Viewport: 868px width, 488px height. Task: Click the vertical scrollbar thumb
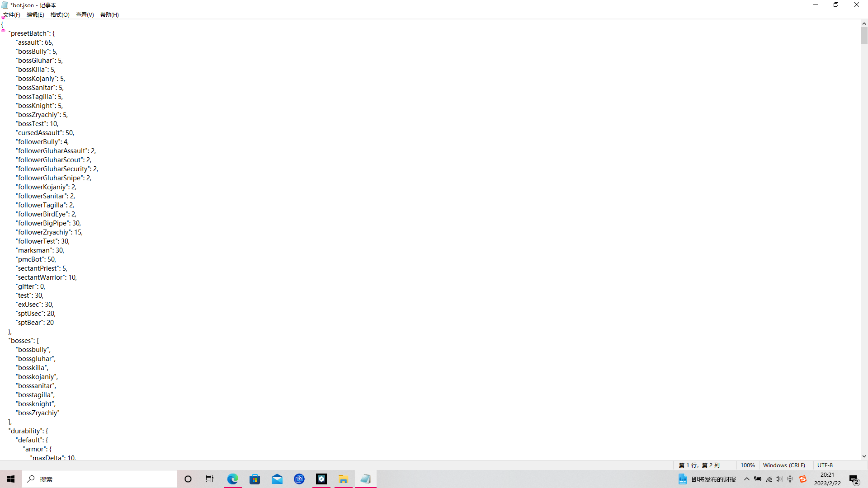coord(864,36)
